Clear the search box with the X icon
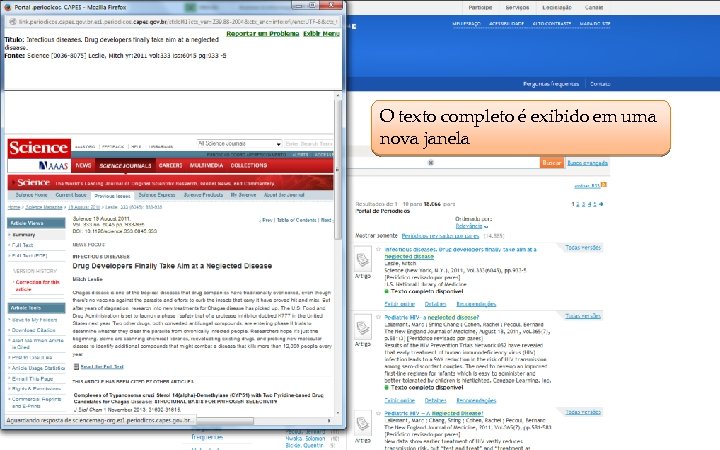This screenshot has height=450, width=720. (431, 163)
